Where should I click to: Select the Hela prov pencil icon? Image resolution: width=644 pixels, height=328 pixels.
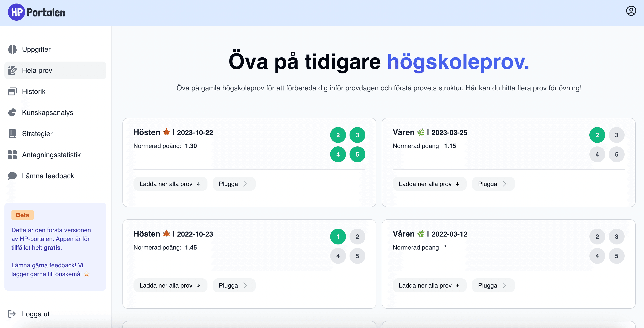12,70
